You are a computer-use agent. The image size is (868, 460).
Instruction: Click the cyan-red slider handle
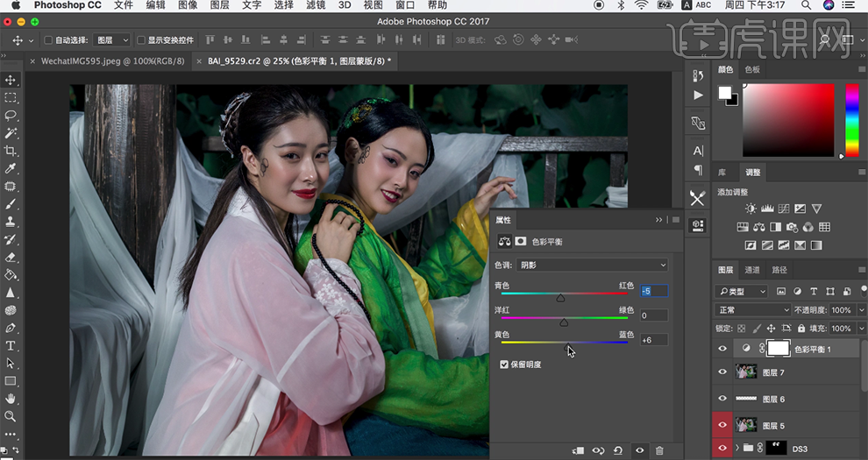pos(560,299)
